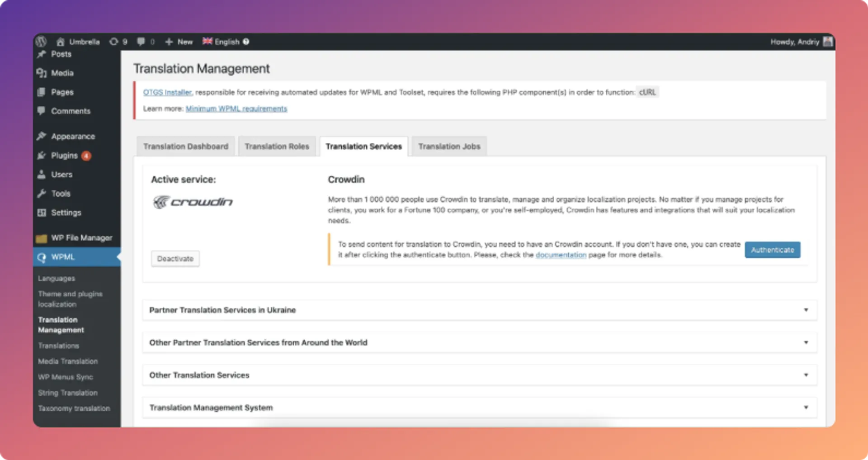Open the updates icon showing 9
Image resolution: width=868 pixels, height=460 pixels.
click(x=113, y=42)
